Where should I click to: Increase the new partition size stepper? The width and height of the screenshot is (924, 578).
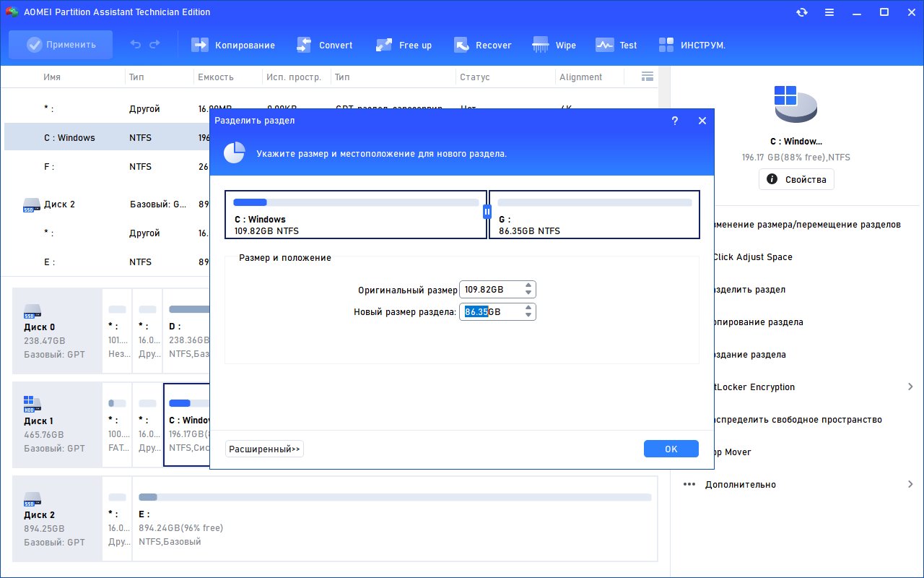point(529,308)
